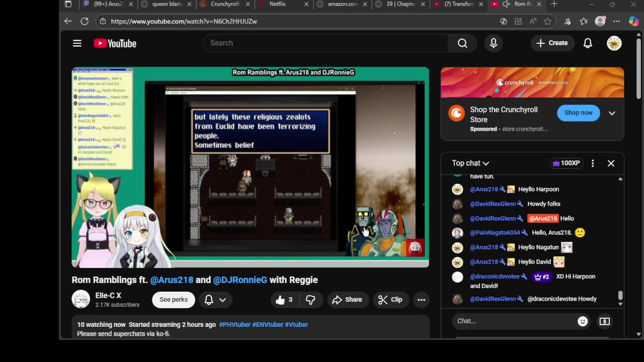This screenshot has width=644, height=362.
Task: Open @DJRonnieG mention in video title
Action: click(240, 280)
